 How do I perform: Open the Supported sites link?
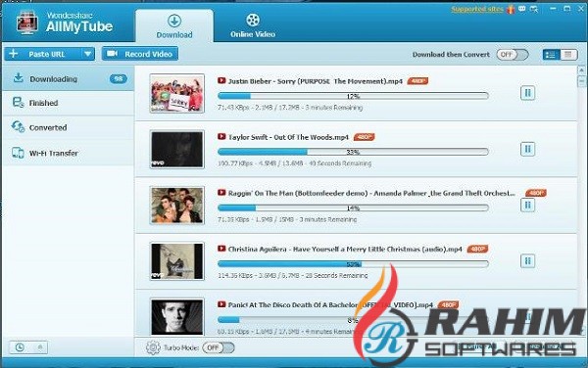(477, 9)
